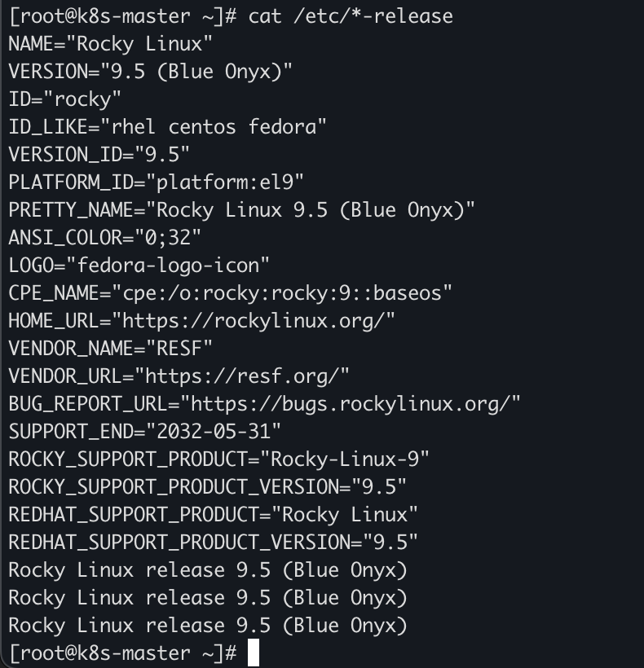The width and height of the screenshot is (644, 668).
Task: Click the NAME="Rocky Linux" line
Action: pyautogui.click(x=110, y=44)
